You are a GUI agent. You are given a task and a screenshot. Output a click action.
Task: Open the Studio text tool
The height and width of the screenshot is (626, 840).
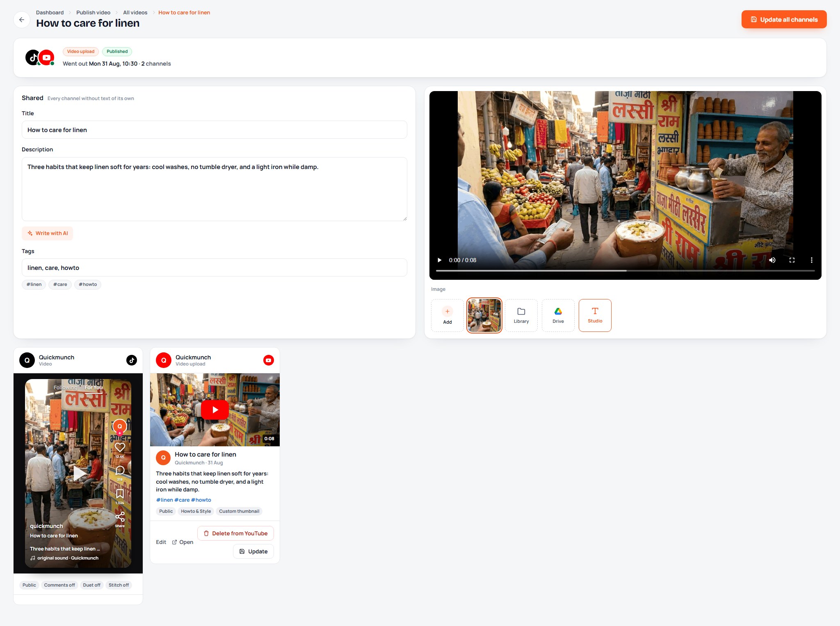click(595, 315)
